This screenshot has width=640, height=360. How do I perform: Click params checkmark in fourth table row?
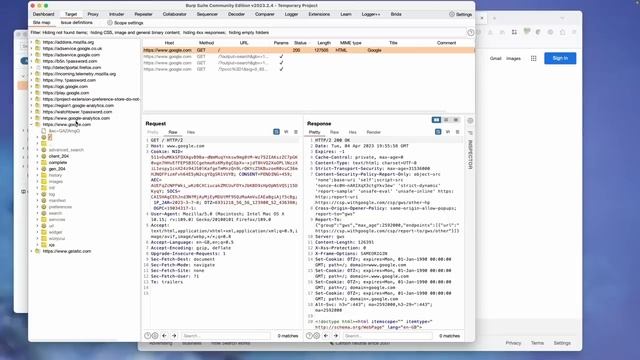click(281, 69)
